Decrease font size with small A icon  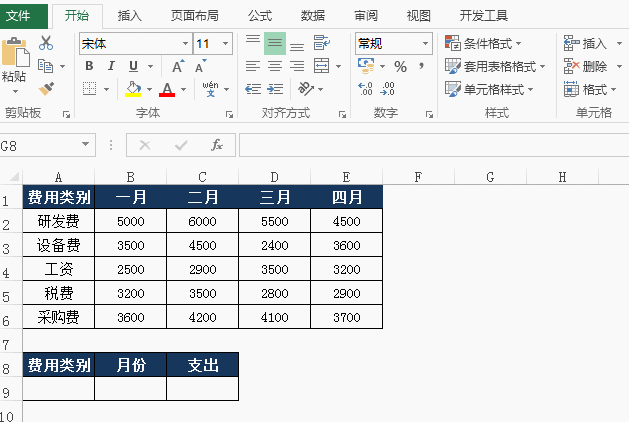click(x=201, y=66)
